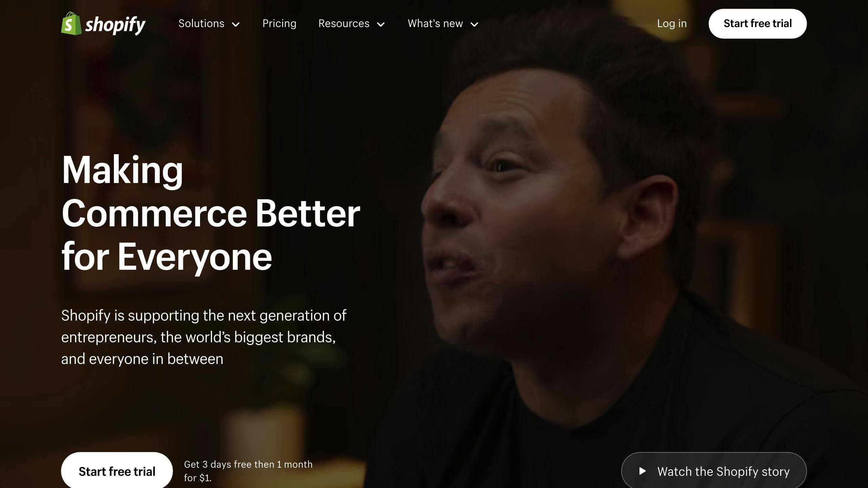Screen dimensions: 868x488
Task: Click the shopify wordmark text
Action: 115,24
